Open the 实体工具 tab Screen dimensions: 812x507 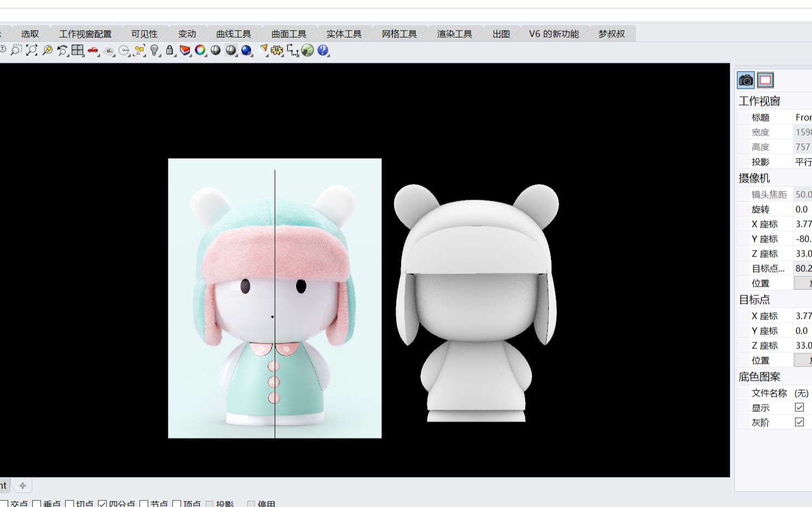[x=344, y=34]
